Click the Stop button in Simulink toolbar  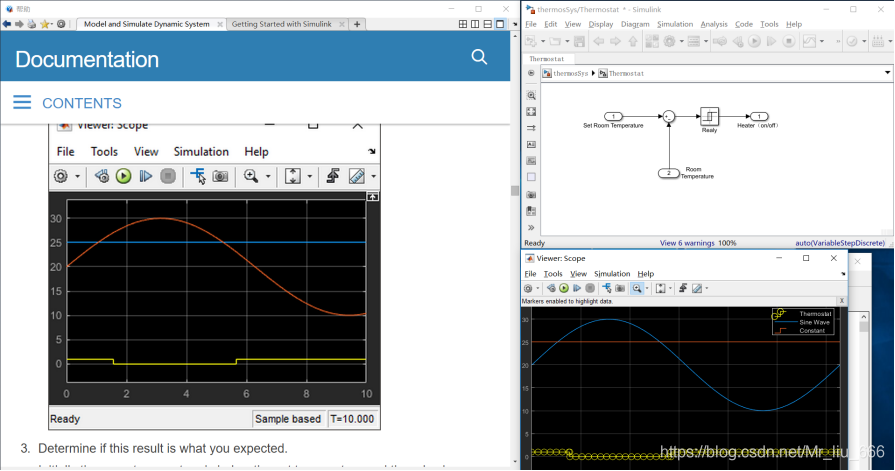(x=789, y=41)
